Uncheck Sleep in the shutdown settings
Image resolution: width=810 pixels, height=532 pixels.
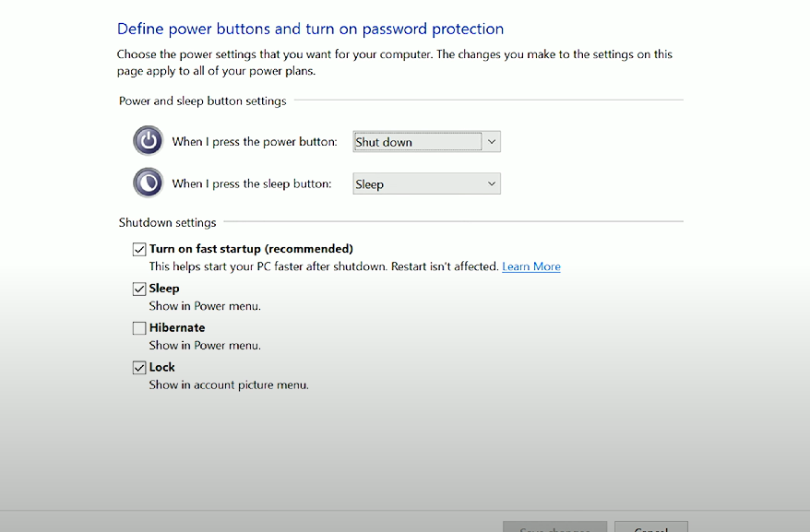tap(139, 289)
